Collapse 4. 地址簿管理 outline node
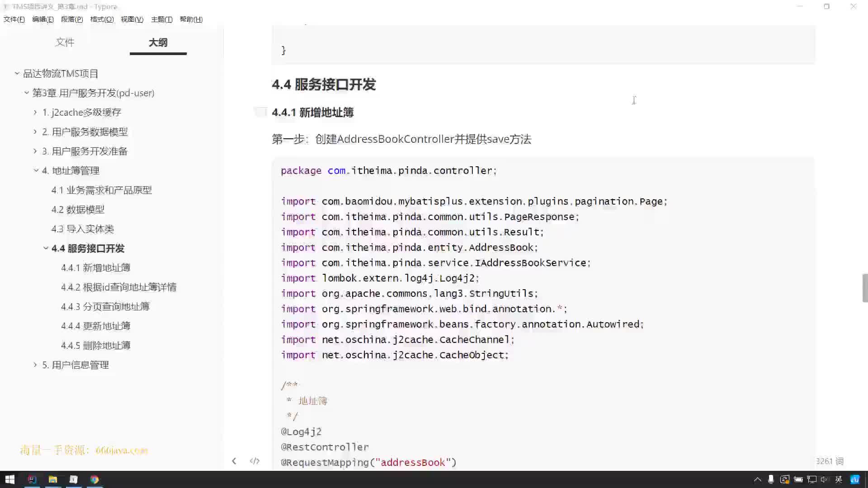The height and width of the screenshot is (488, 868). 36,170
